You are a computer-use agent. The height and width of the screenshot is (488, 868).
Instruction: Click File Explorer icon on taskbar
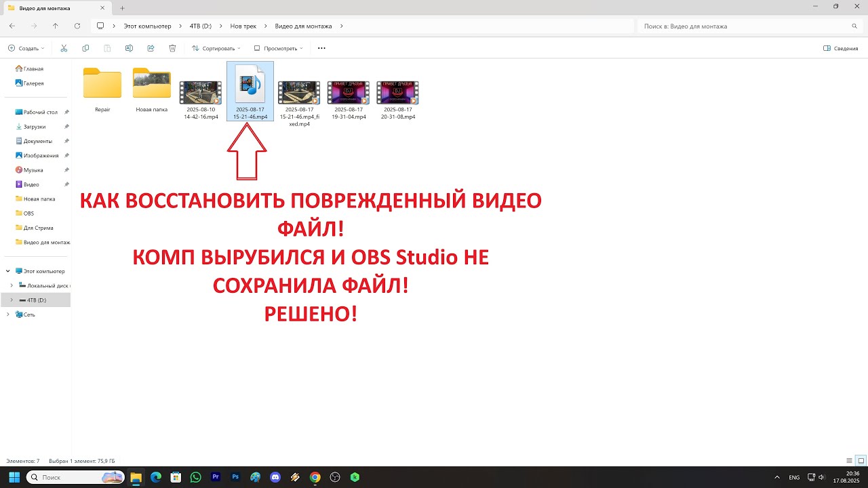click(136, 477)
